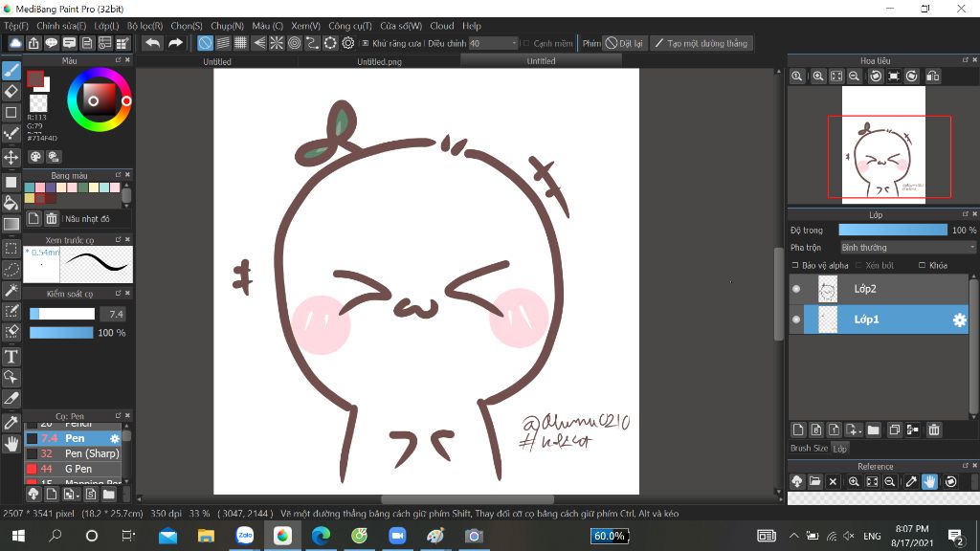
Task: Select the Hand tool in left toolbar
Action: point(11,444)
